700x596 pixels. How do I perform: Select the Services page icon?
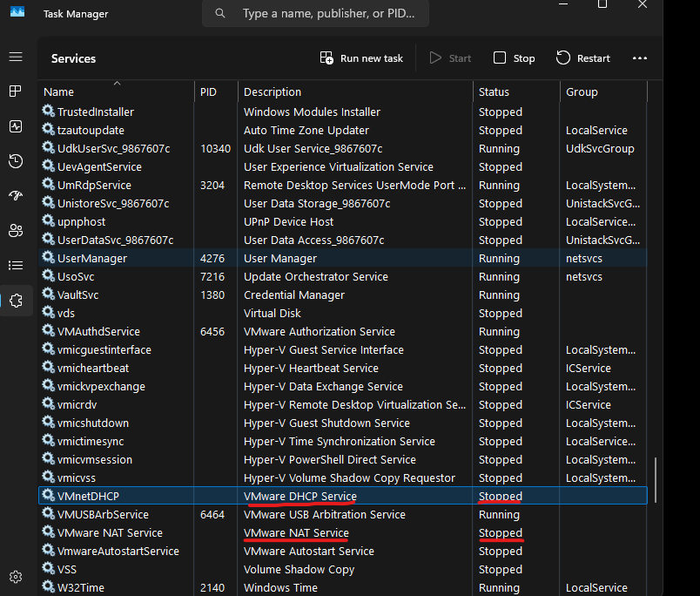pyautogui.click(x=16, y=301)
